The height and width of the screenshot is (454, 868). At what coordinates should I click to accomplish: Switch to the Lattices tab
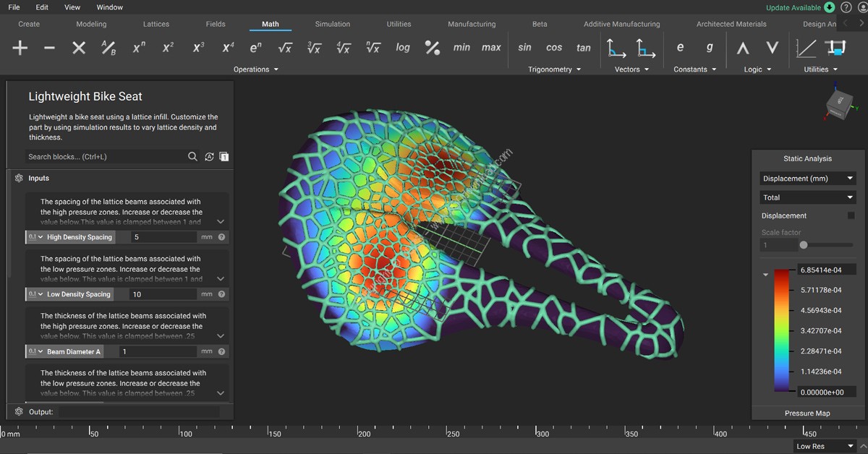click(156, 24)
